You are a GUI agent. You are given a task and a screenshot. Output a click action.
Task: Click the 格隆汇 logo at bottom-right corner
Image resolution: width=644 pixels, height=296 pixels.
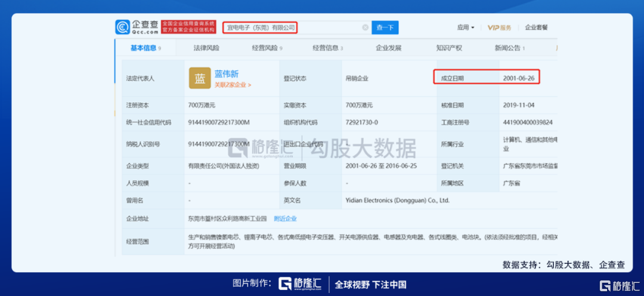click(x=620, y=285)
